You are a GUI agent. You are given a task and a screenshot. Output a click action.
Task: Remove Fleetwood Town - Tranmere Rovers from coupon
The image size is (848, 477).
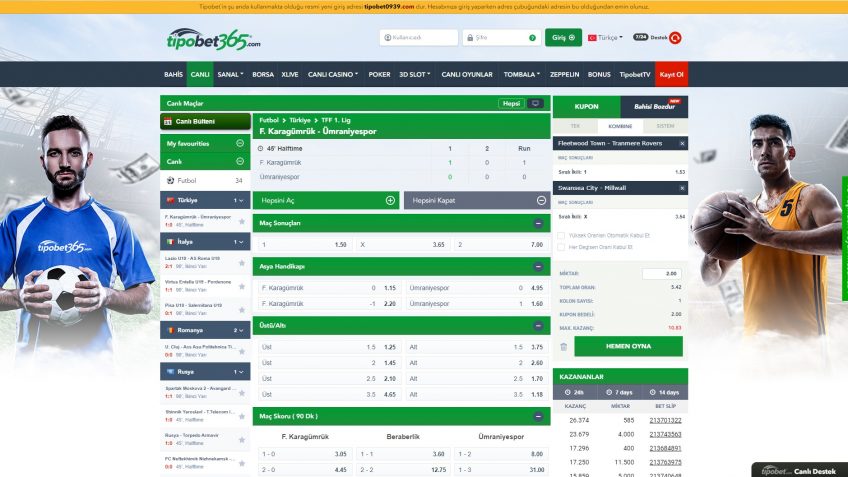pyautogui.click(x=682, y=143)
